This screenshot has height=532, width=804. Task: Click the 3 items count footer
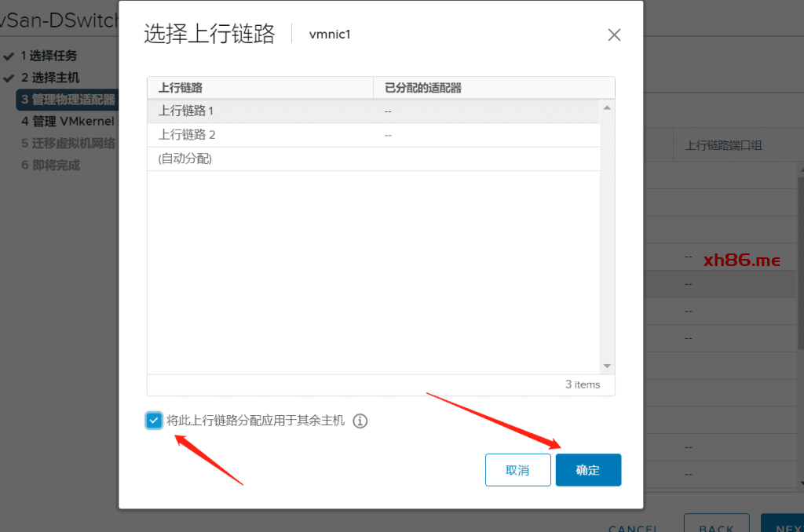coord(583,384)
